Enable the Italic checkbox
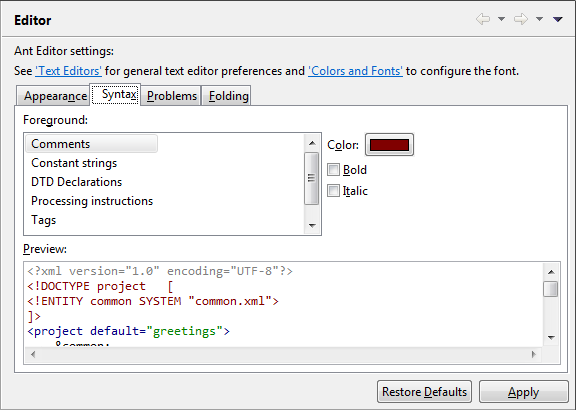Screen dimensions: 576x410 (x=334, y=191)
